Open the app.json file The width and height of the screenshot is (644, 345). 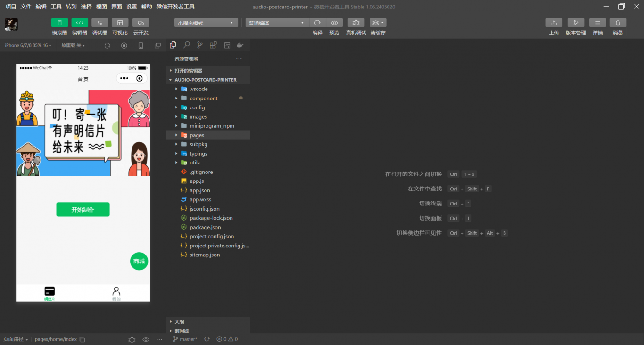[208, 190]
